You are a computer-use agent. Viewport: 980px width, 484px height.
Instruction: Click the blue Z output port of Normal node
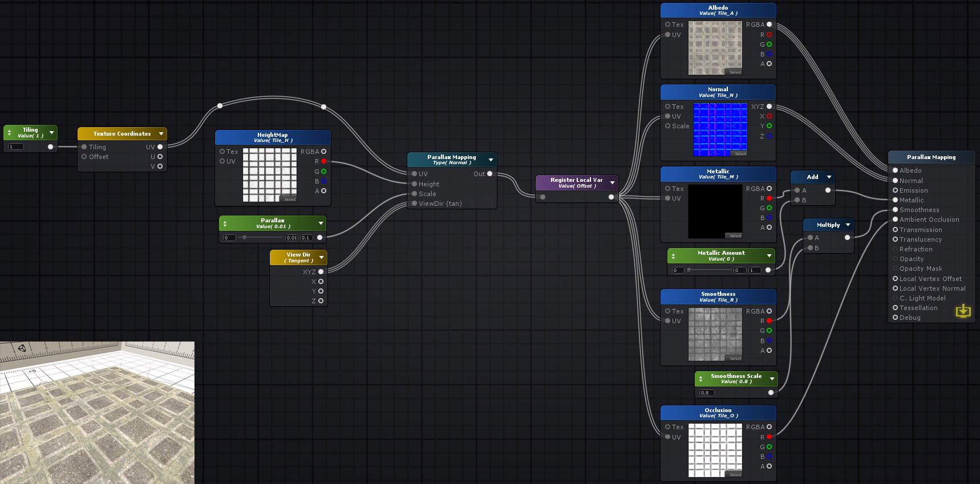(x=769, y=136)
